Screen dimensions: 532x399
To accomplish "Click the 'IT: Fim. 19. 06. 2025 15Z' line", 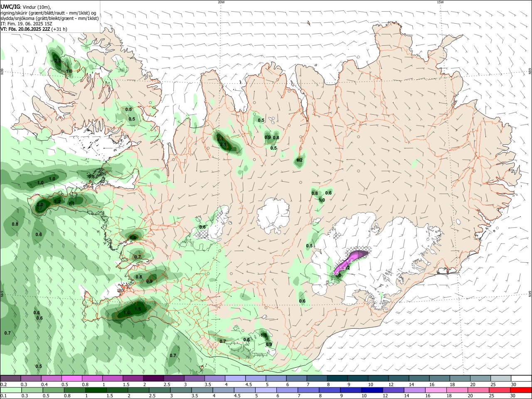I will [26, 24].
